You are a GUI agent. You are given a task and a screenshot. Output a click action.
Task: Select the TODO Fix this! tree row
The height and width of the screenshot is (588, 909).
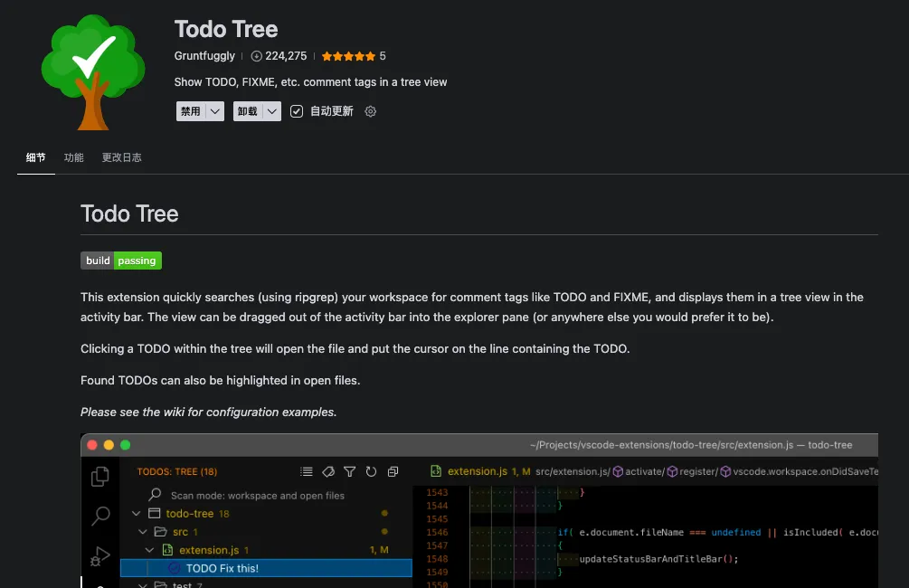[x=266, y=568]
